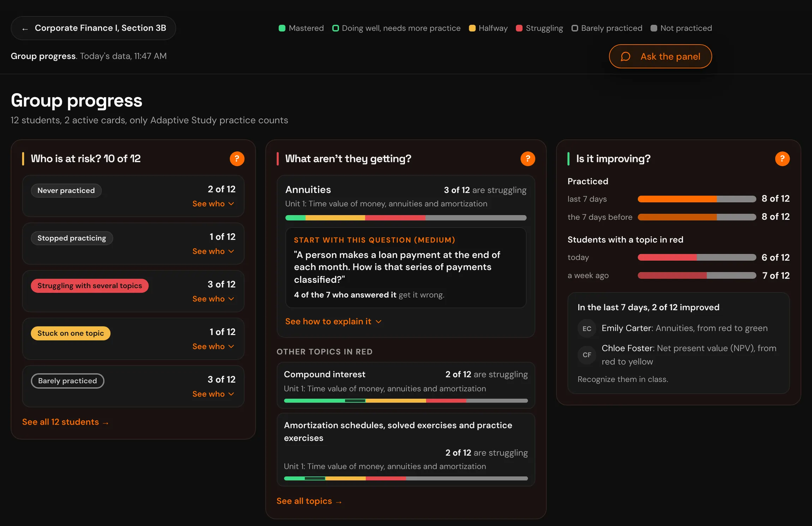The image size is (812, 526).
Task: Open See all 12 students link
Action: (66, 422)
